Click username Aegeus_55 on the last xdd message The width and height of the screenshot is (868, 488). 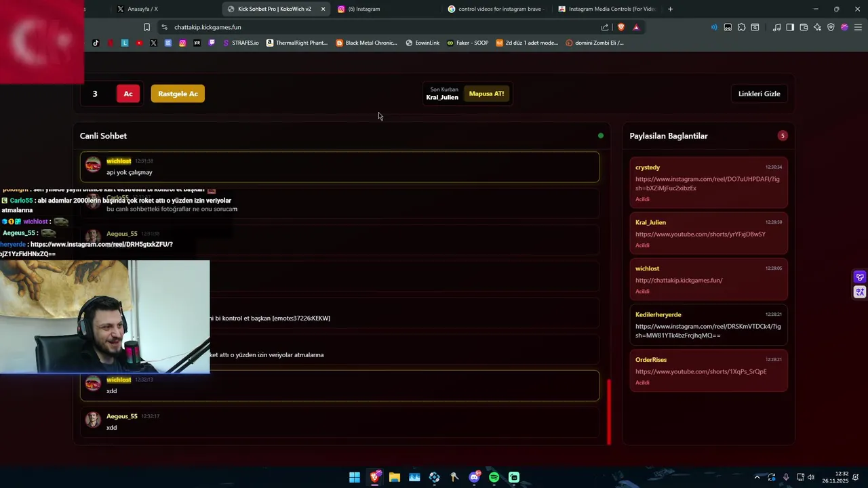pos(122,416)
